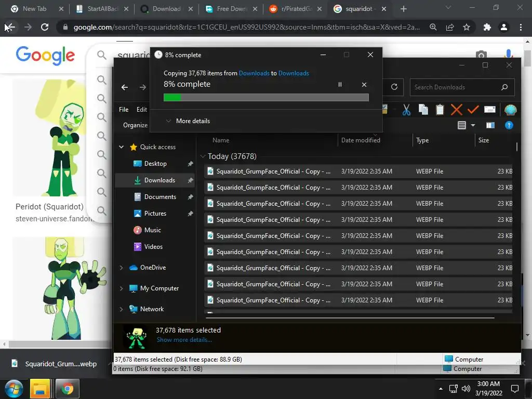Click the pin icon next to Desktop
532x399 pixels.
click(x=190, y=164)
